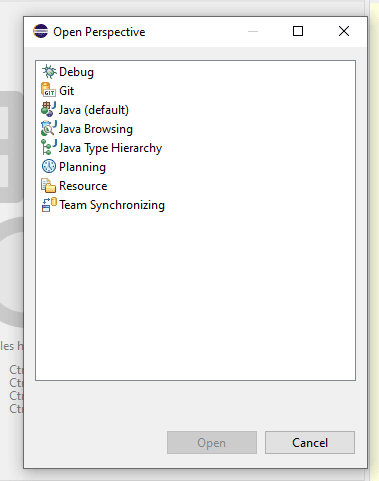Pick the Team Synchronizing label
The width and height of the screenshot is (379, 481).
click(x=112, y=205)
